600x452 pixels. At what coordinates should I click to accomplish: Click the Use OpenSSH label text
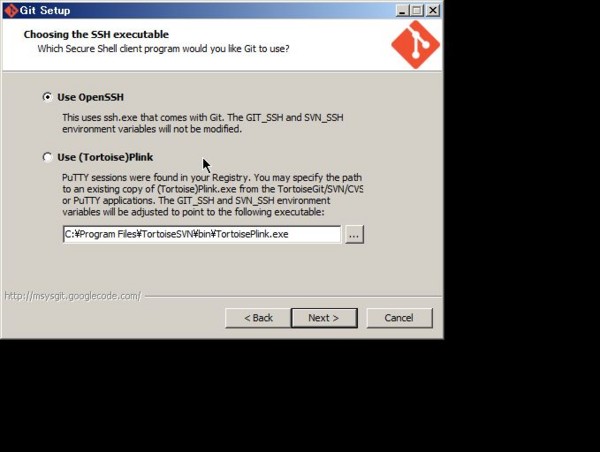coord(91,97)
